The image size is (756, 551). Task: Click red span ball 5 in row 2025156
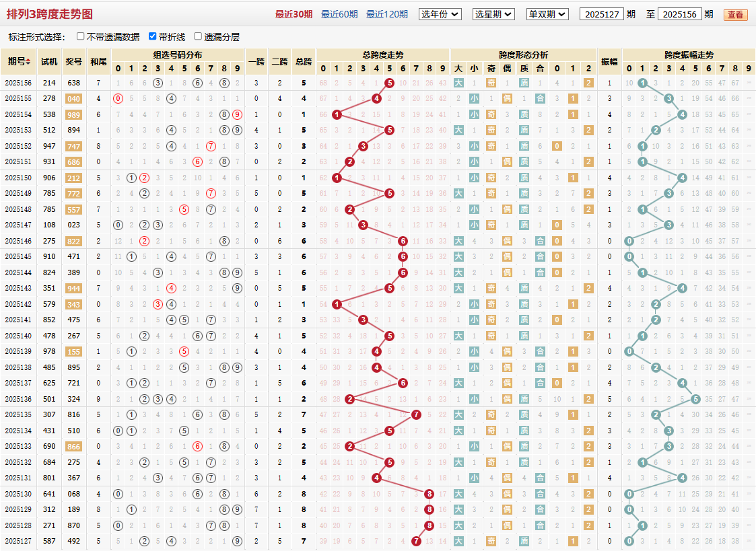[390, 83]
